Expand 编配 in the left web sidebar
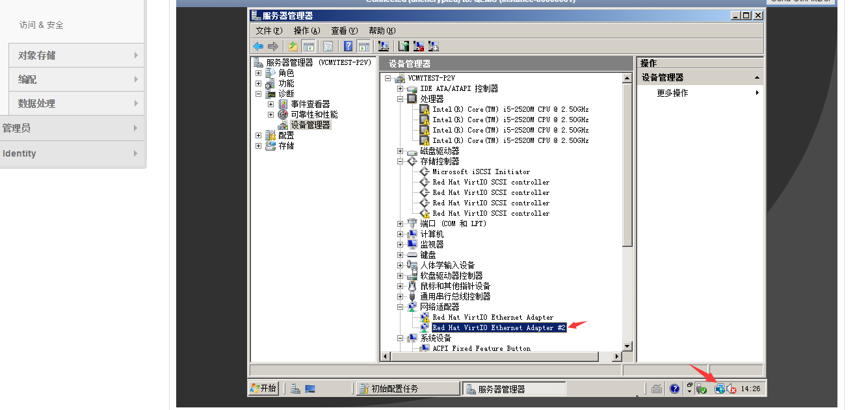Viewport: 868px width, 410px height. tap(76, 79)
